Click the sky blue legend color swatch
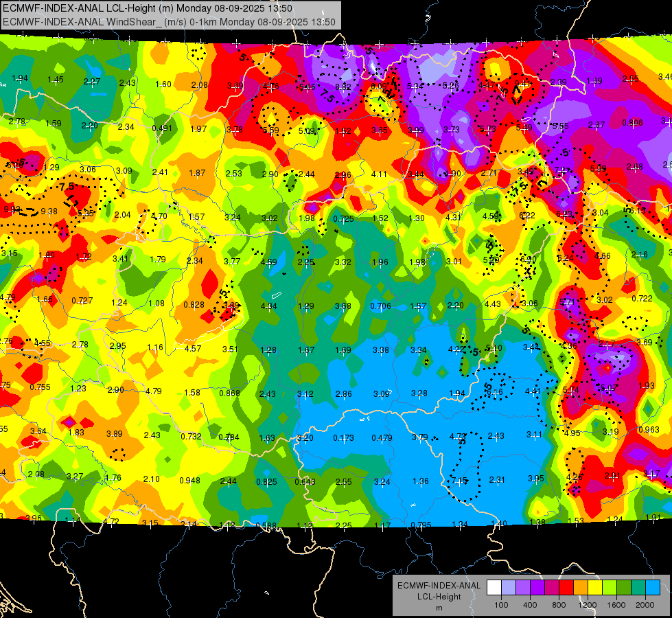 [653, 588]
